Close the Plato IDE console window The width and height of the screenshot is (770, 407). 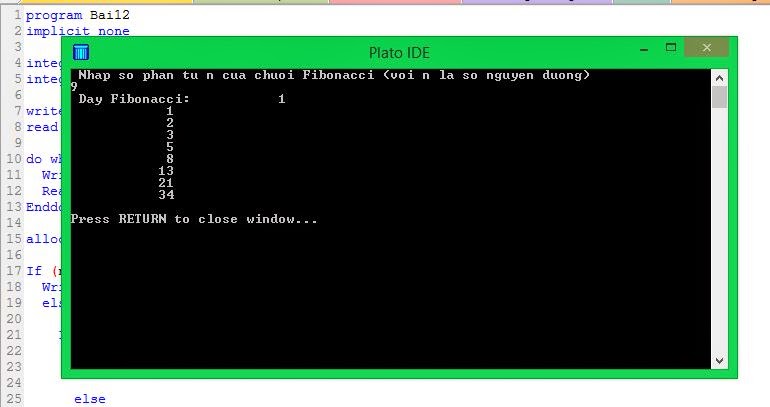[707, 48]
